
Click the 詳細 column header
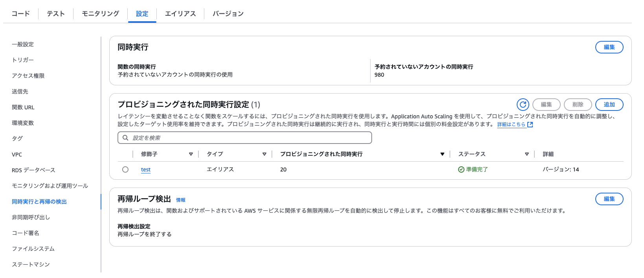point(548,154)
